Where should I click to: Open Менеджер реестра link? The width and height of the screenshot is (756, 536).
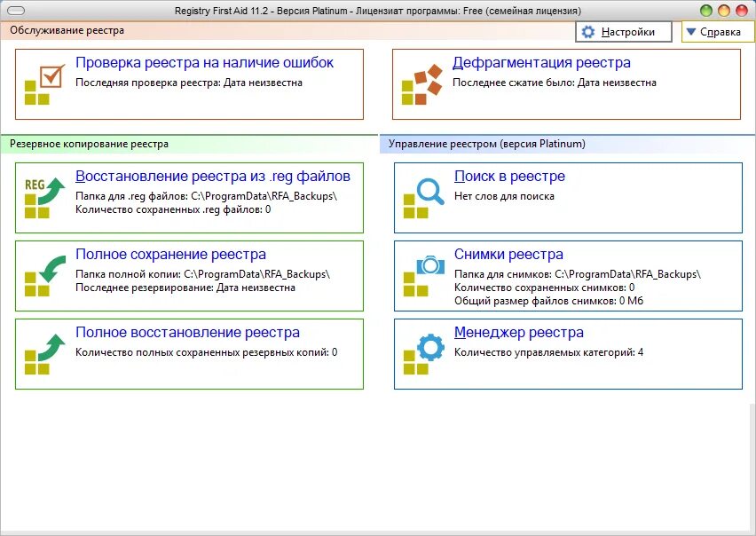click(519, 333)
